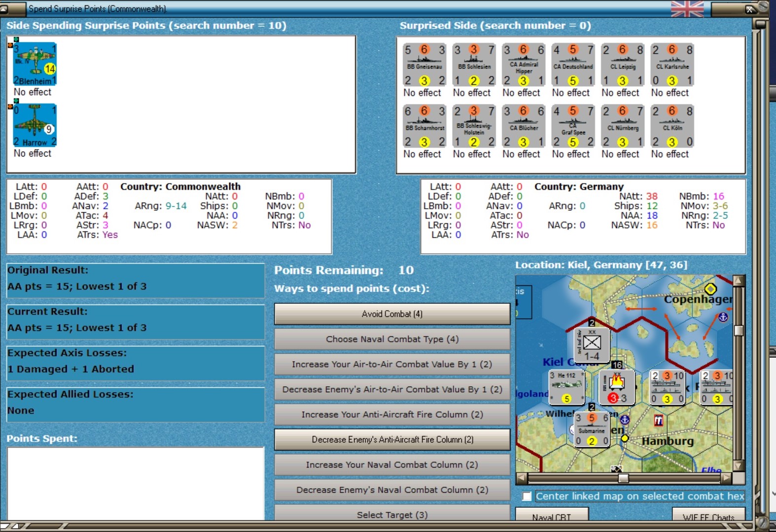This screenshot has height=532, width=776.
Task: Select the BB Gneisenau ship counter
Action: [x=424, y=65]
